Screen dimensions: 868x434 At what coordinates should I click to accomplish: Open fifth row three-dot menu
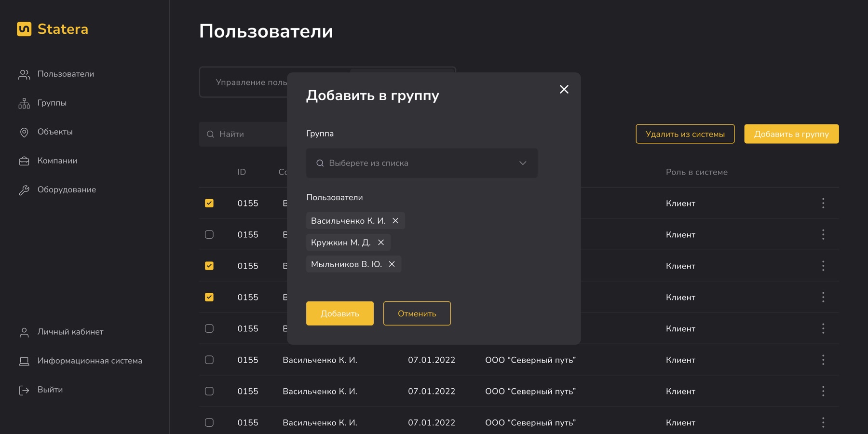pos(823,328)
